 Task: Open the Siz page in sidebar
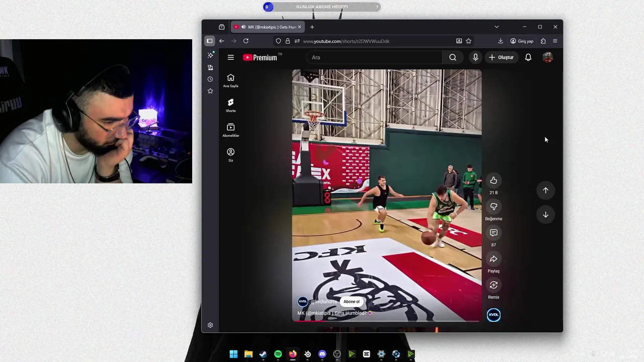pyautogui.click(x=230, y=155)
